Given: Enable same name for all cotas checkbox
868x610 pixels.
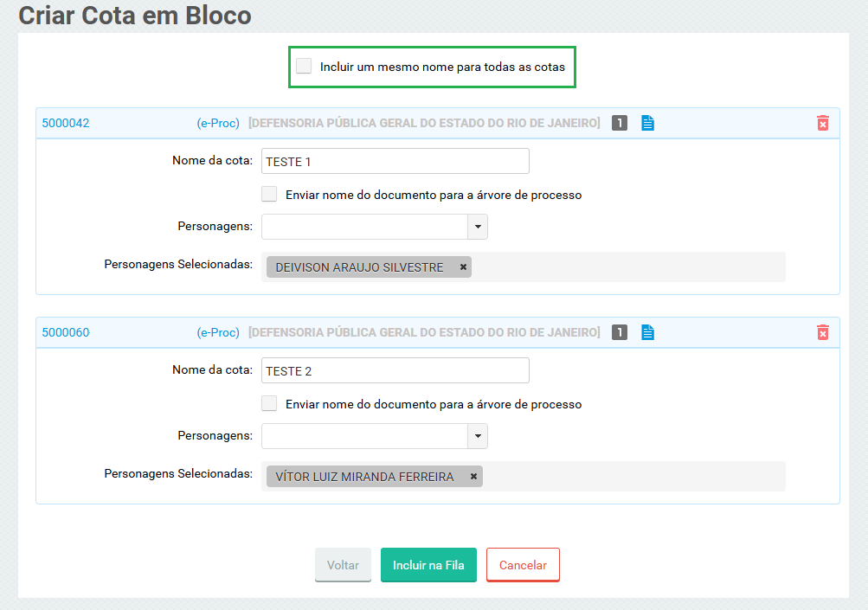Looking at the screenshot, I should (x=304, y=67).
